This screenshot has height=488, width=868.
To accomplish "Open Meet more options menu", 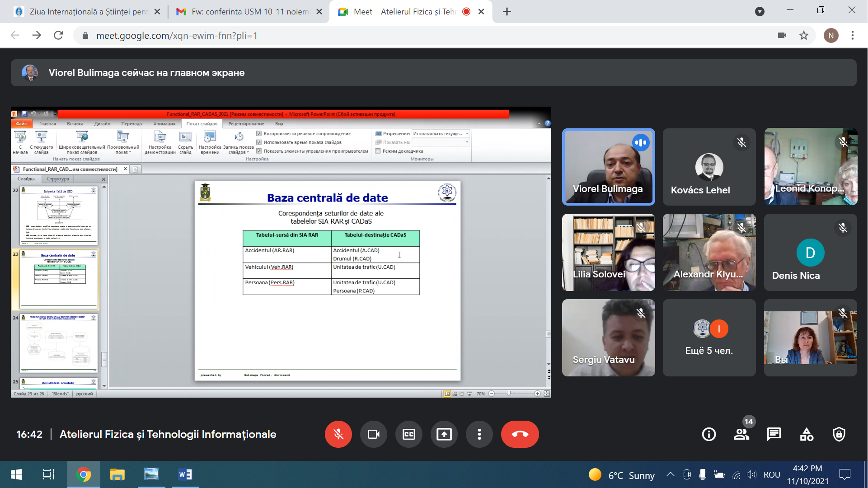I will [x=479, y=434].
